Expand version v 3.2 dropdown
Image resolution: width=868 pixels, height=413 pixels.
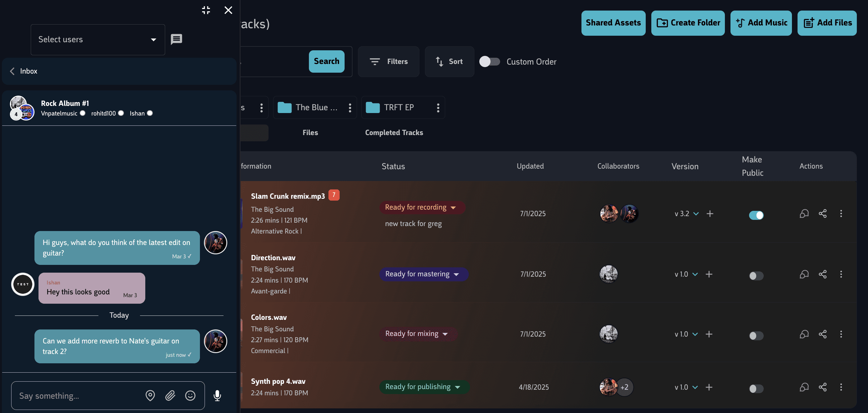tap(695, 214)
